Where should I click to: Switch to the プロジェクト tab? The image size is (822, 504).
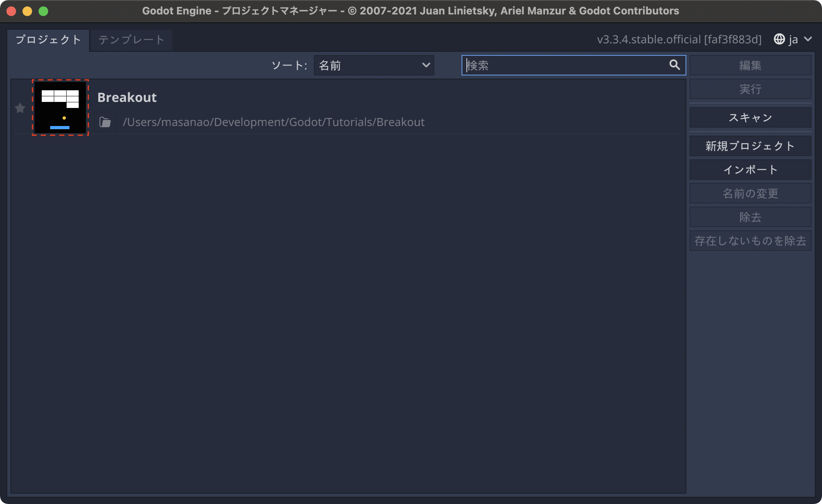(x=48, y=40)
